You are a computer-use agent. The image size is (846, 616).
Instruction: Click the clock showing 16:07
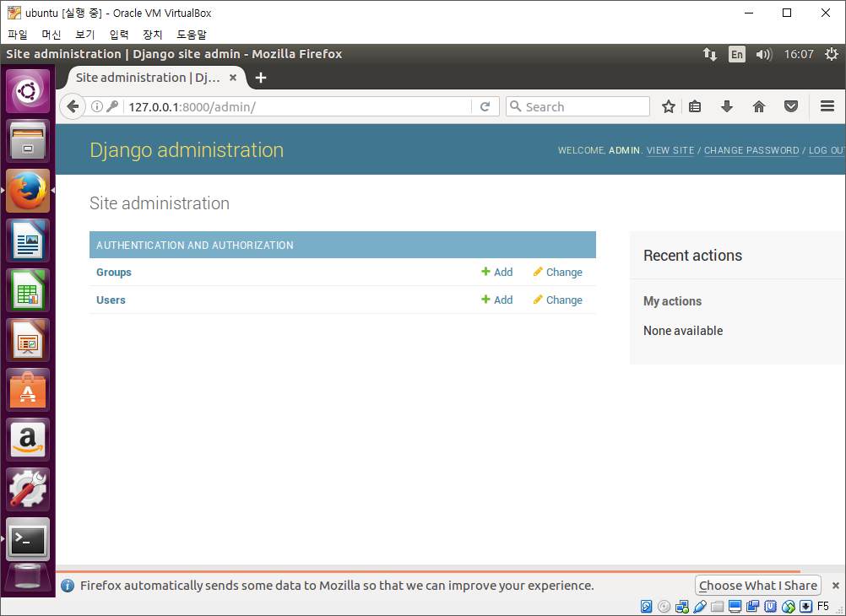tap(799, 54)
